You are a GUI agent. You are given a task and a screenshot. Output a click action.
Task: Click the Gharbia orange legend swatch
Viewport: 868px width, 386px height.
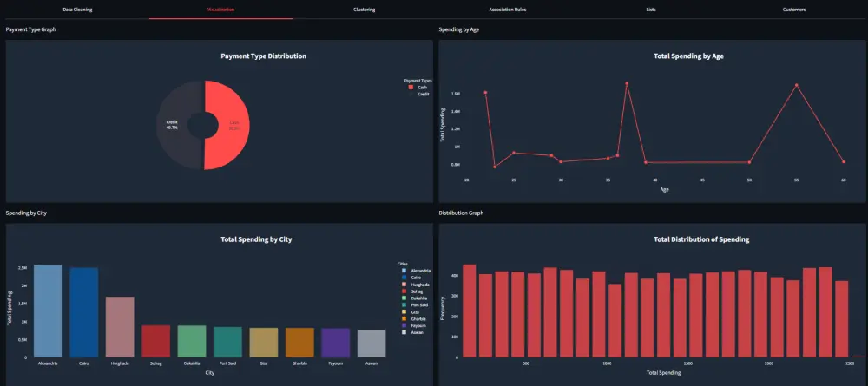pyautogui.click(x=405, y=318)
